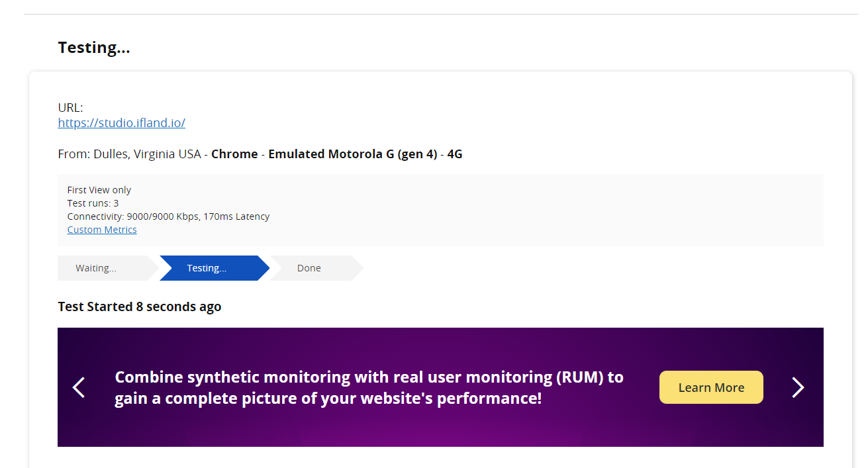
Task: Click the 'Test runs: 3' text
Action: click(x=93, y=203)
